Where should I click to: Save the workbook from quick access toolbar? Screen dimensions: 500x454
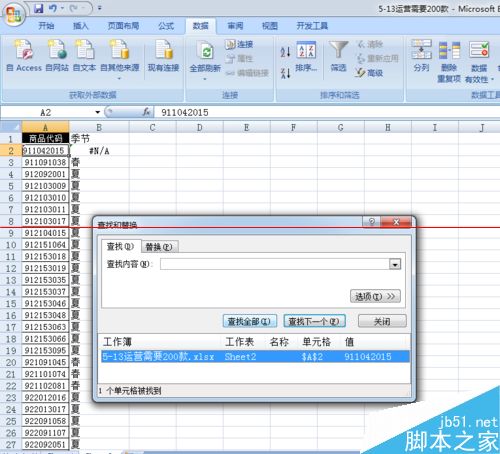pyautogui.click(x=39, y=8)
